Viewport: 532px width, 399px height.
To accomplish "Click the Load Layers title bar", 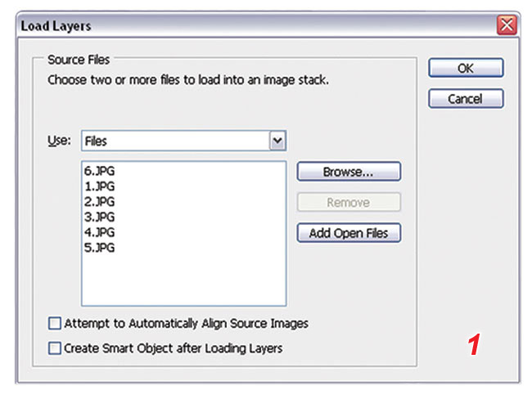I will coord(258,25).
